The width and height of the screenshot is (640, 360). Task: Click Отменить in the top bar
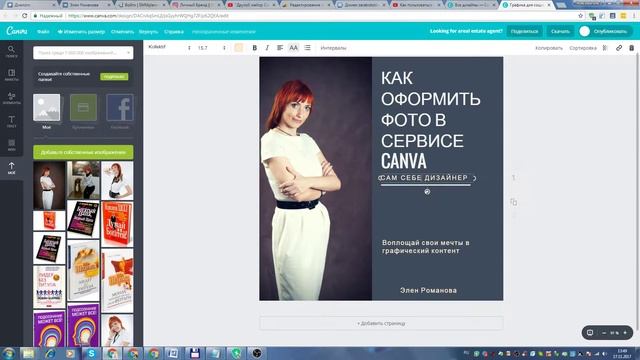[x=122, y=31]
